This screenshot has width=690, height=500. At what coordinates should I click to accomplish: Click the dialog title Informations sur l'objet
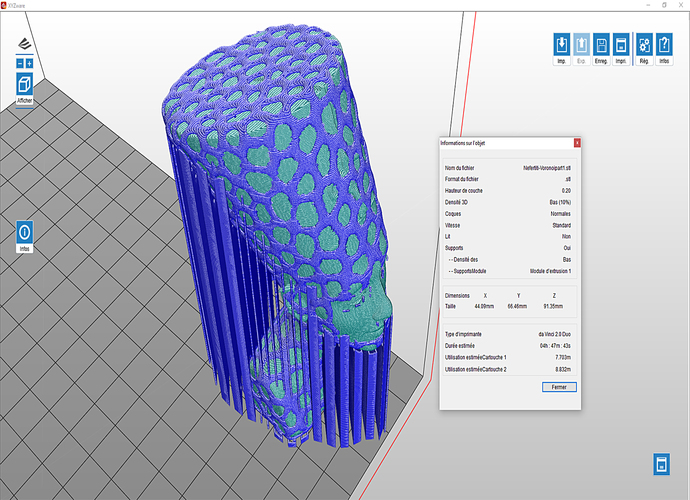(462, 143)
